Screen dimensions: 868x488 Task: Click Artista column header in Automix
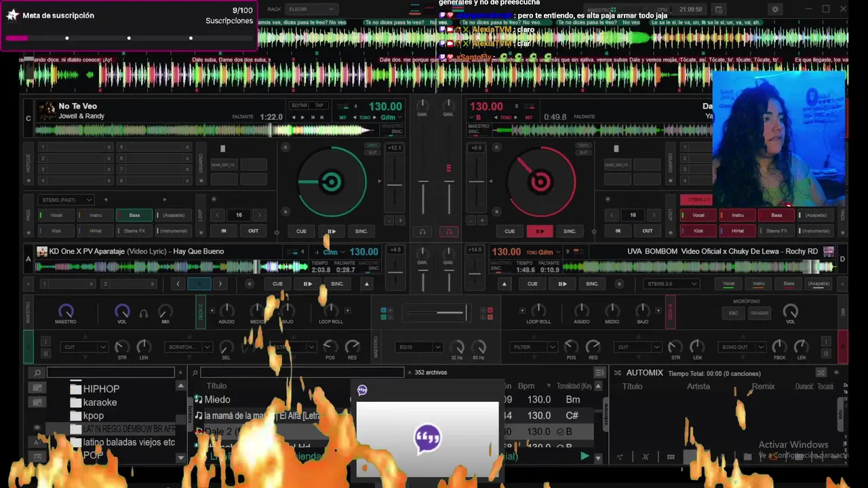click(x=698, y=386)
